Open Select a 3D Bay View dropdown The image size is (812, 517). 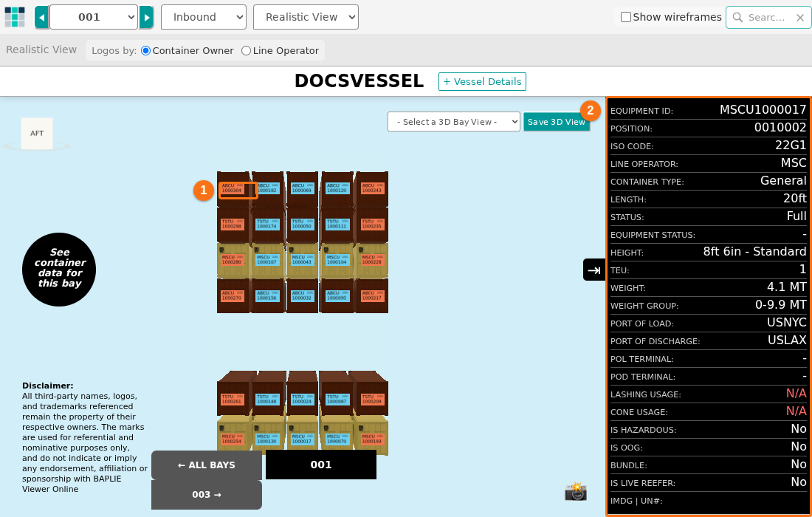tap(454, 122)
